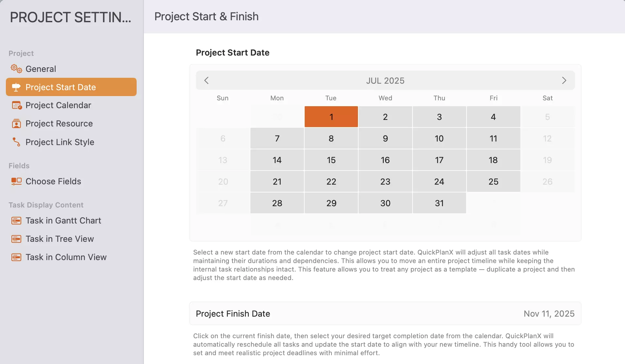Click the Nov 11, 2025 finish date

[x=549, y=313]
